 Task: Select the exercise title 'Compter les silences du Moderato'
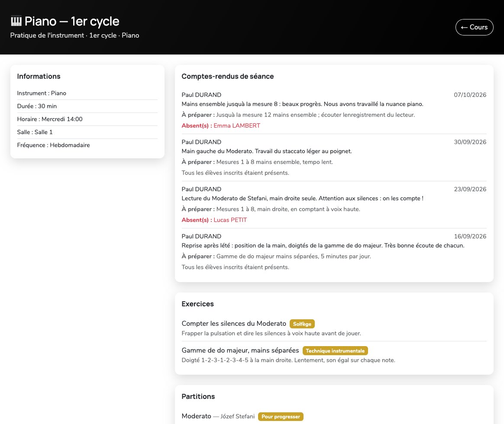pyautogui.click(x=234, y=324)
